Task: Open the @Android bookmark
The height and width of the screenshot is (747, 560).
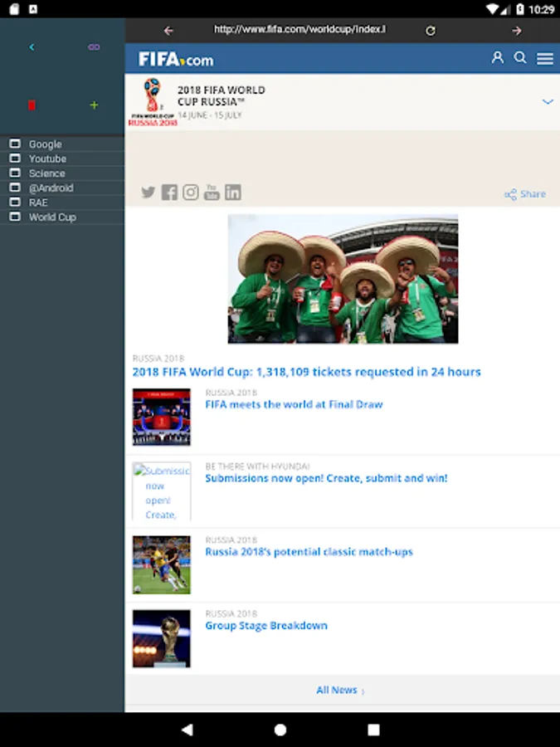Action: click(x=62, y=188)
